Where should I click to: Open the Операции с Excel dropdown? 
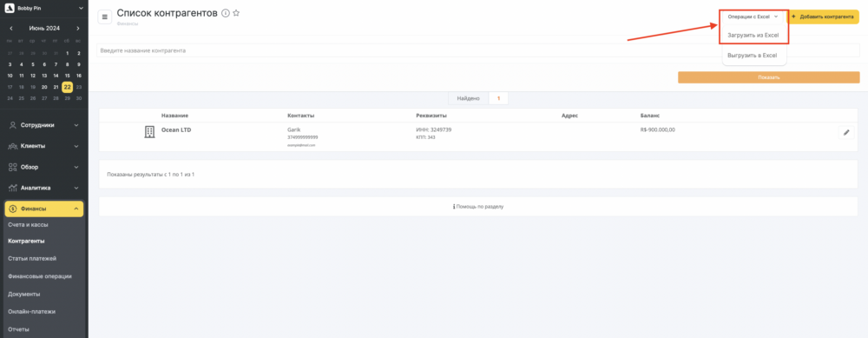[x=753, y=17]
